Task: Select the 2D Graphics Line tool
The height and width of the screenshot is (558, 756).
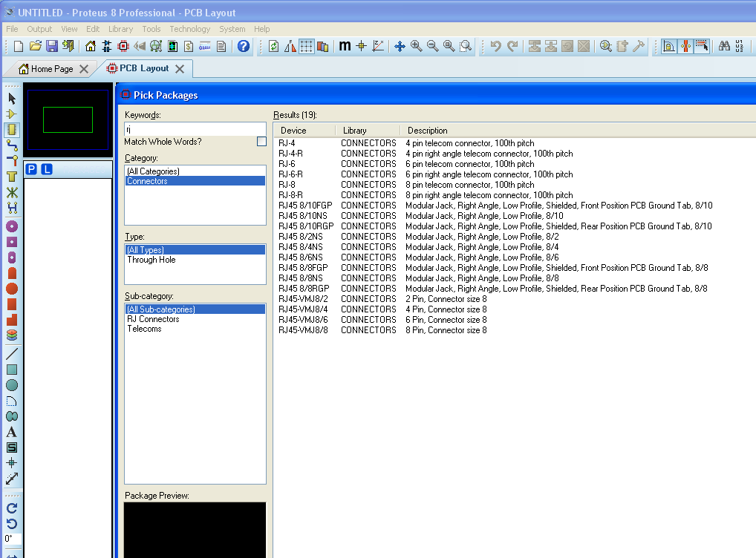Action: pyautogui.click(x=12, y=354)
